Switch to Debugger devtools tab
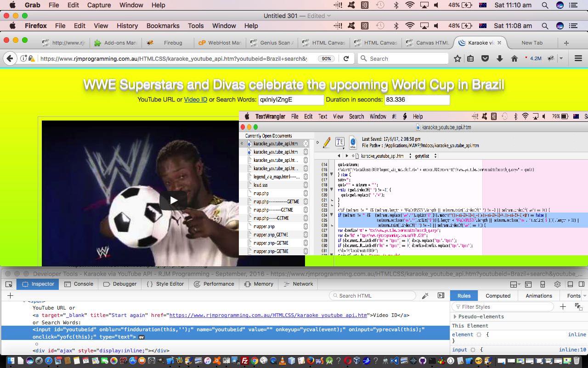 [x=120, y=284]
